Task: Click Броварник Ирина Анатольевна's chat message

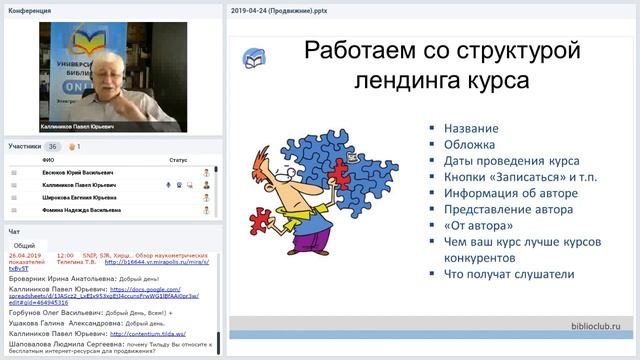Action: click(84, 279)
